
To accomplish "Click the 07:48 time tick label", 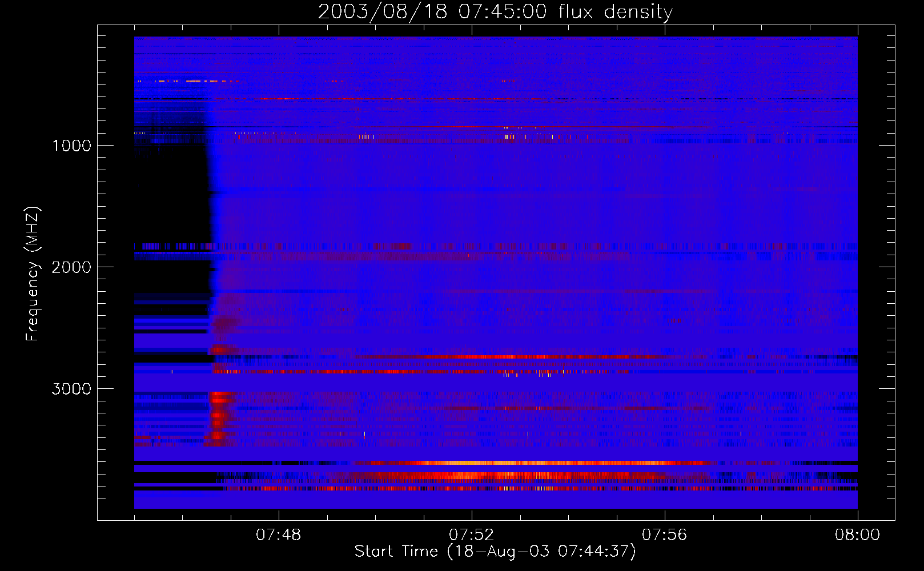I will (279, 535).
